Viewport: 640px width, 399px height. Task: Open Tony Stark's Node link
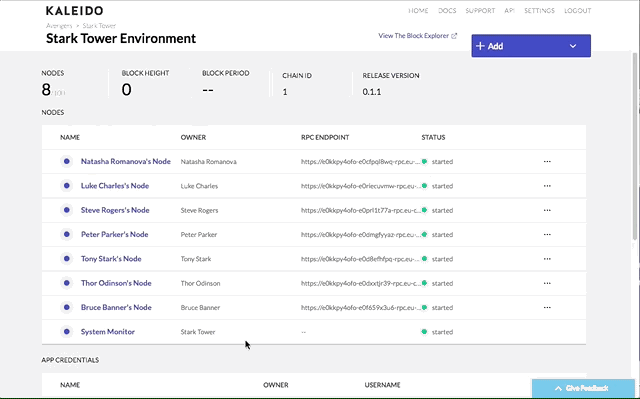click(x=111, y=259)
